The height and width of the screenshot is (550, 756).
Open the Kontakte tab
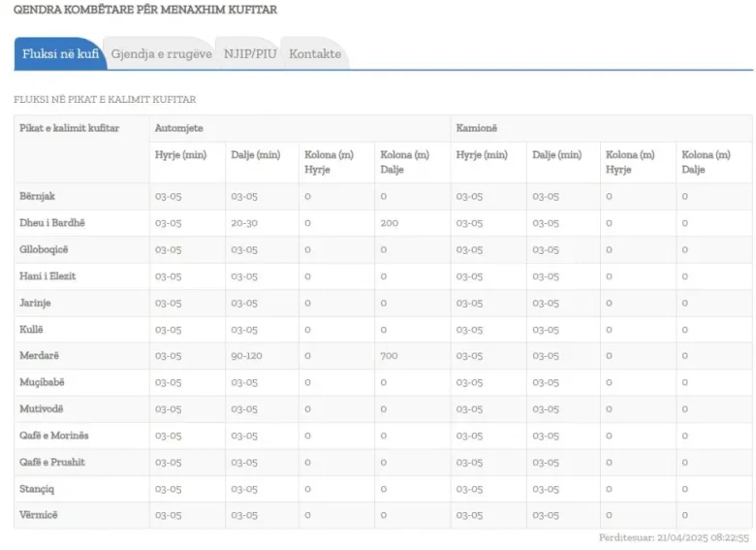pyautogui.click(x=315, y=54)
